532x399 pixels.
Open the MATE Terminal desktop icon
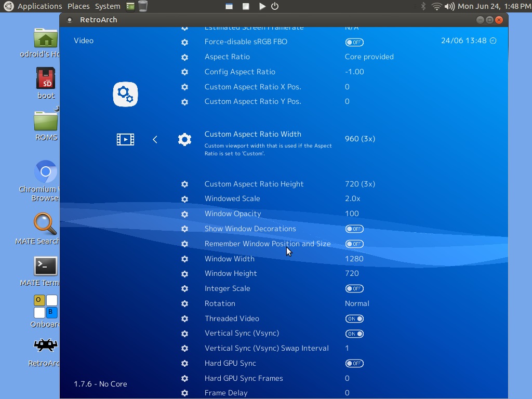[46, 266]
